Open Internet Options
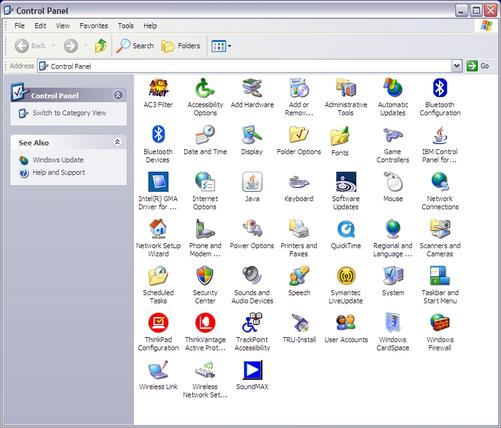The image size is (501, 428). pyautogui.click(x=205, y=191)
